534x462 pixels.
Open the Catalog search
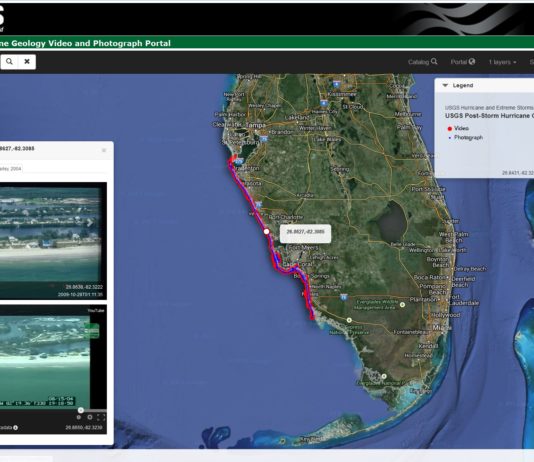pos(422,62)
